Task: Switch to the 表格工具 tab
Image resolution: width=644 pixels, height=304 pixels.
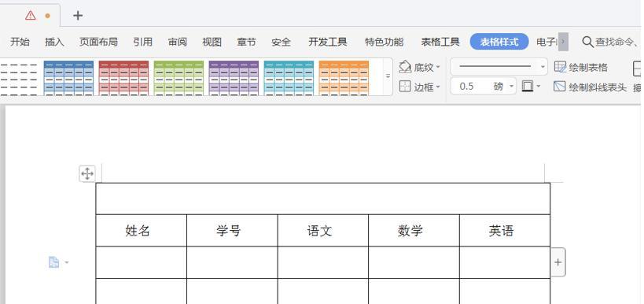Action: coord(440,42)
